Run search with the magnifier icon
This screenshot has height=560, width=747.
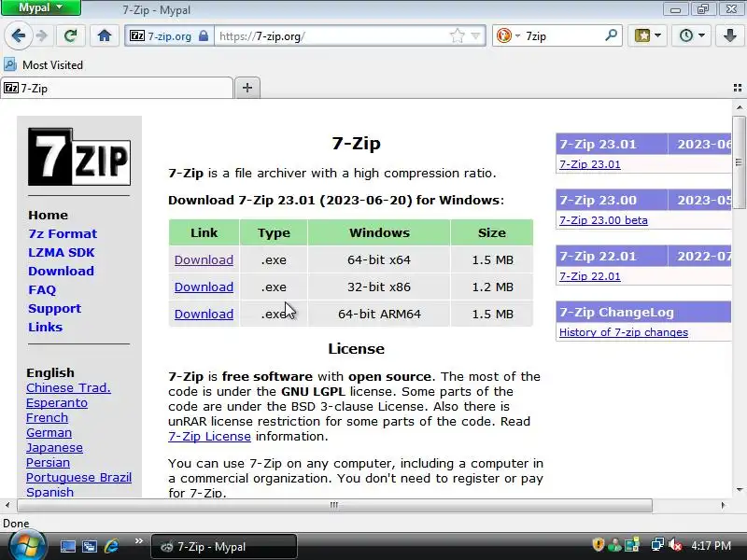[x=611, y=35]
